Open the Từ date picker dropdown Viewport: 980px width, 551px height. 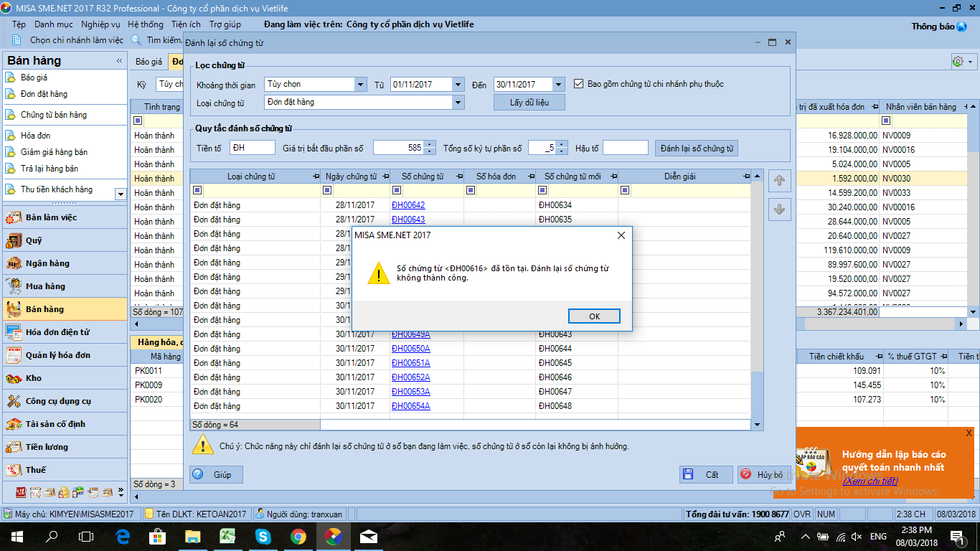coord(458,85)
